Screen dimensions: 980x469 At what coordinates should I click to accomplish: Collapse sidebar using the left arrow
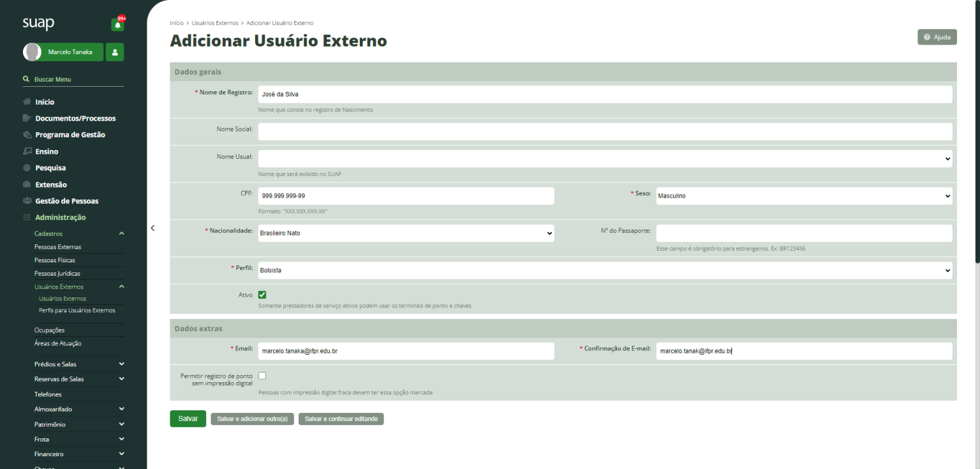coord(152,228)
